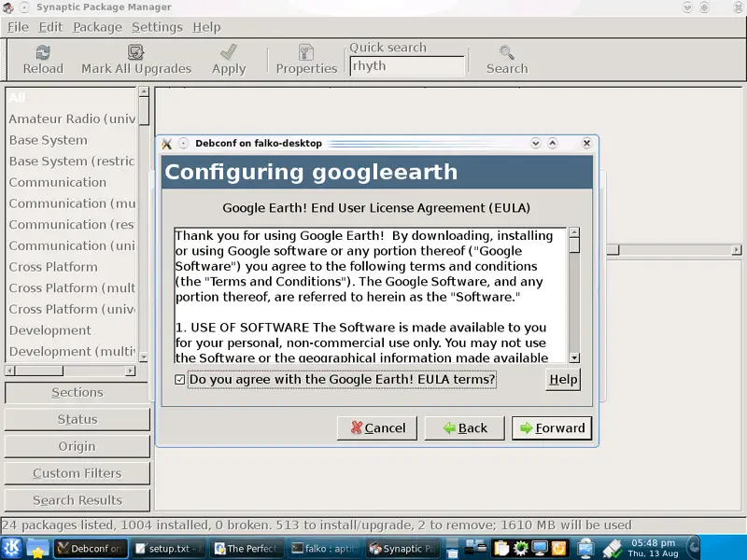The width and height of the screenshot is (747, 560).
Task: Open the Debconf dialog's window menu icon
Action: [x=166, y=144]
